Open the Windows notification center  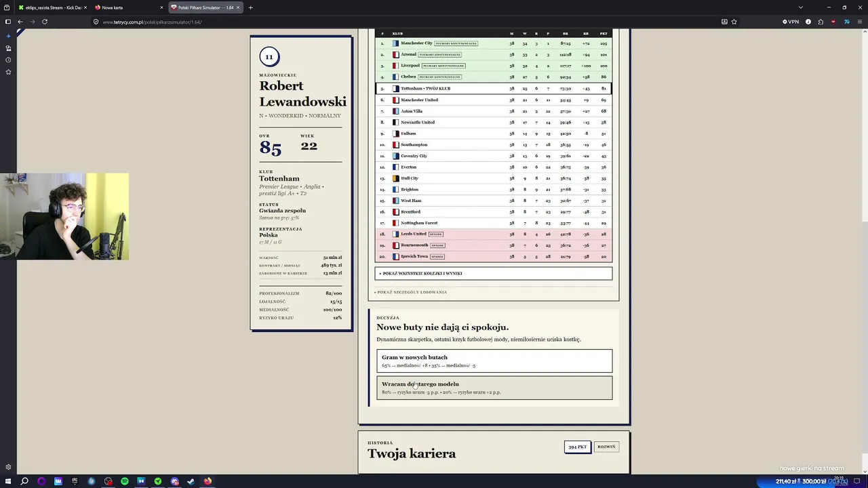coord(857,481)
